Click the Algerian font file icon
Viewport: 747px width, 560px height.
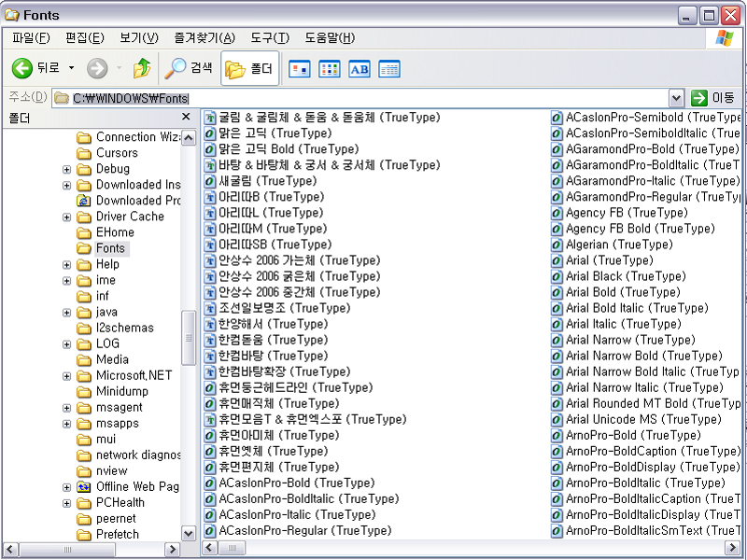[x=557, y=245]
